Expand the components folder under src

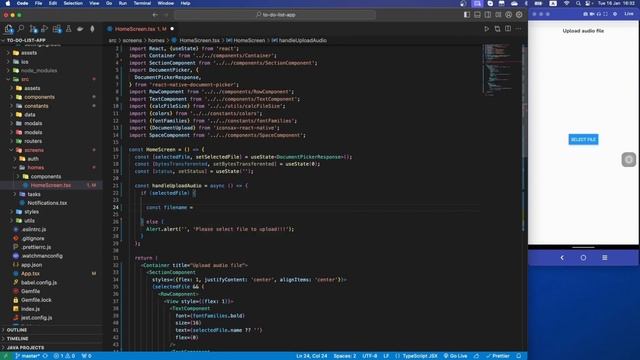[39, 97]
